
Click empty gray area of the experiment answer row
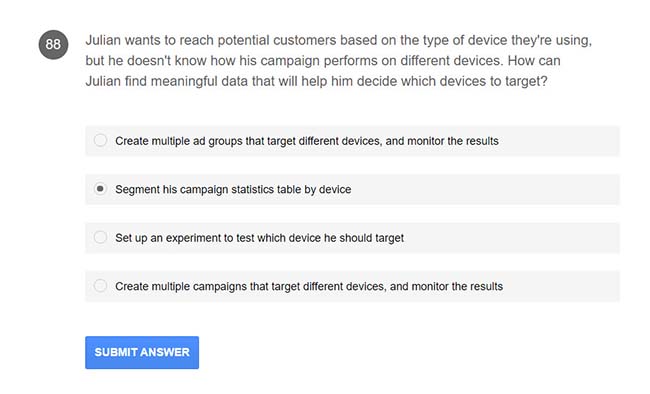[x=512, y=238]
